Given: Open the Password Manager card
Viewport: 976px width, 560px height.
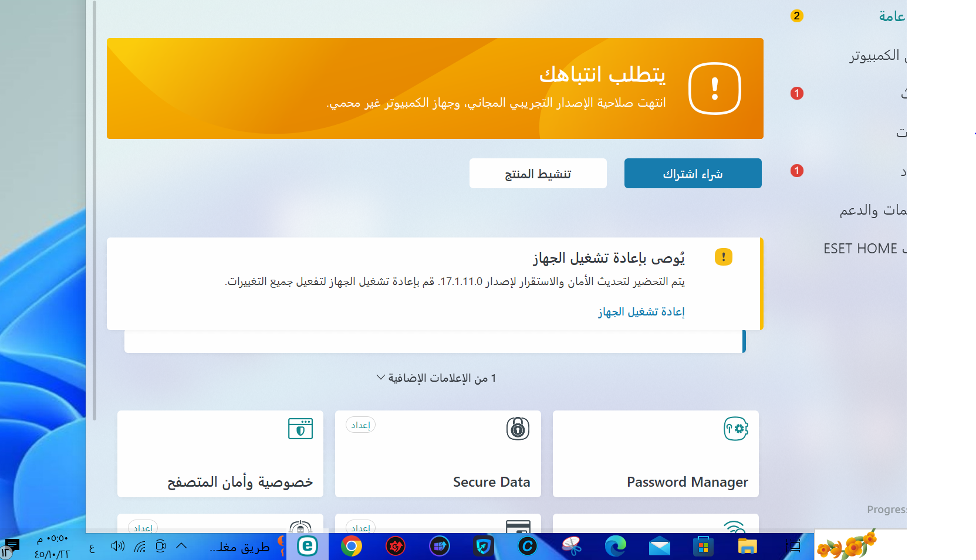Looking at the screenshot, I should click(656, 454).
